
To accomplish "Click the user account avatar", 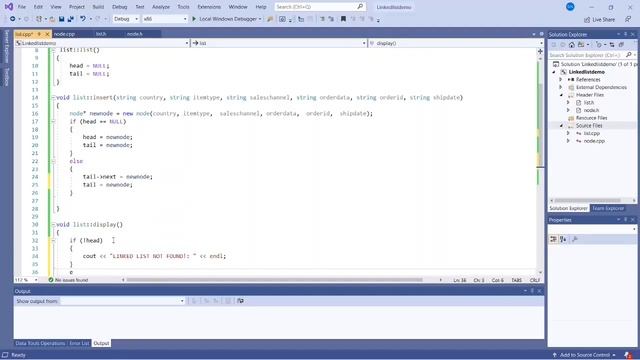I will (570, 7).
